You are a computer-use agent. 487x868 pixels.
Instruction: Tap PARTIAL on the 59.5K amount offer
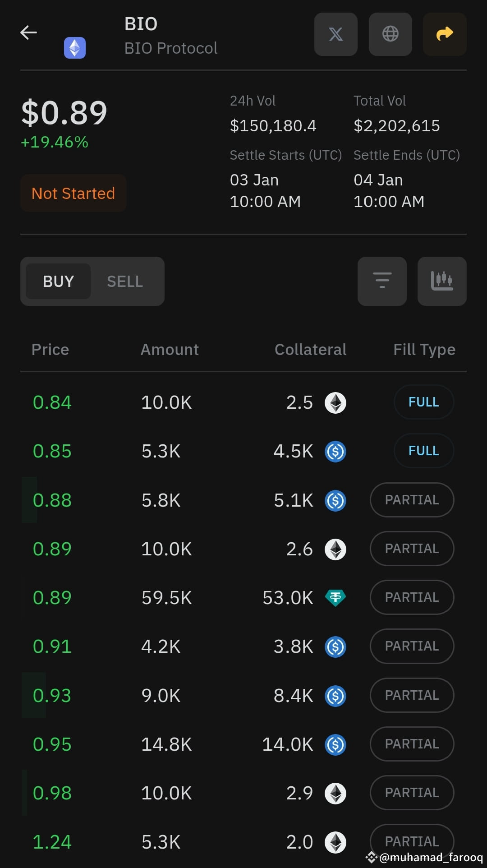(x=412, y=597)
